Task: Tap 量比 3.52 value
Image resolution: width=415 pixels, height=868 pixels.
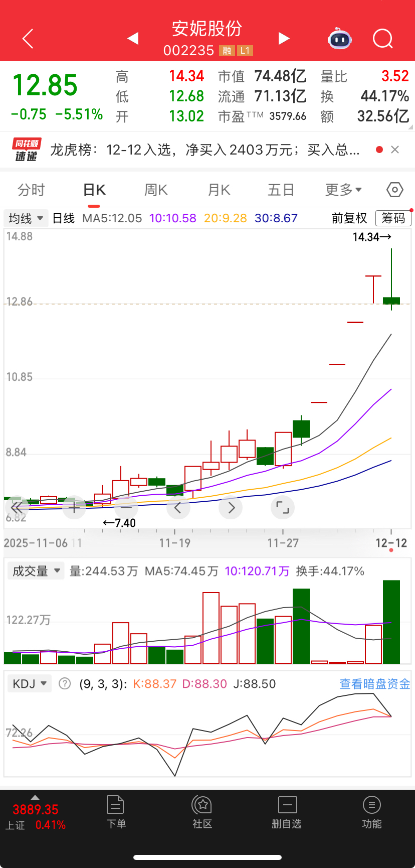Action: [x=395, y=76]
